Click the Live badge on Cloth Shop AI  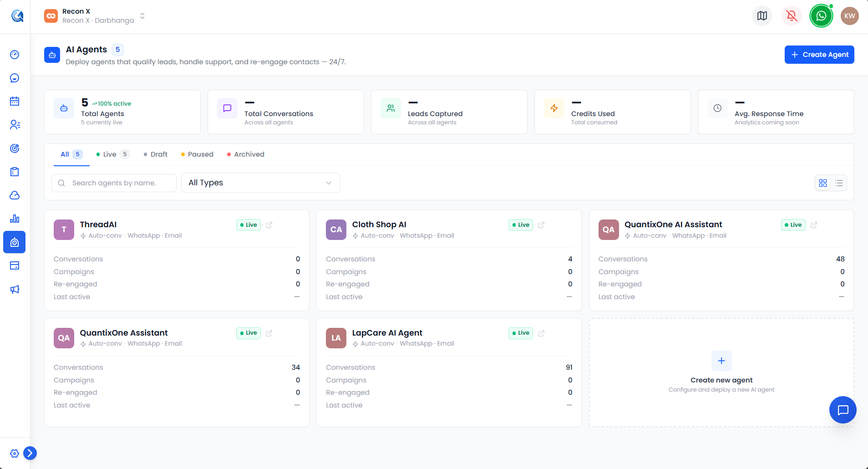point(521,225)
